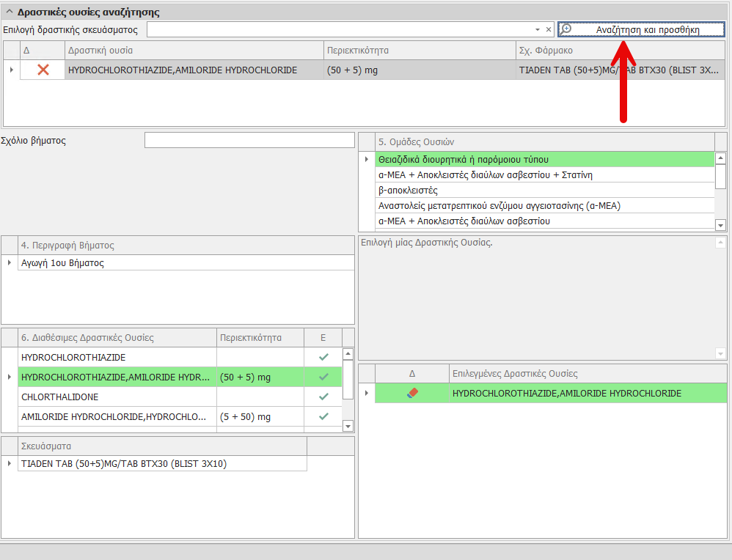Select α-ΜΕΑ + Αποκλειστές διαύλων ασβεστίου + Στατίνη
Screen dimensions: 732x560
tap(485, 175)
